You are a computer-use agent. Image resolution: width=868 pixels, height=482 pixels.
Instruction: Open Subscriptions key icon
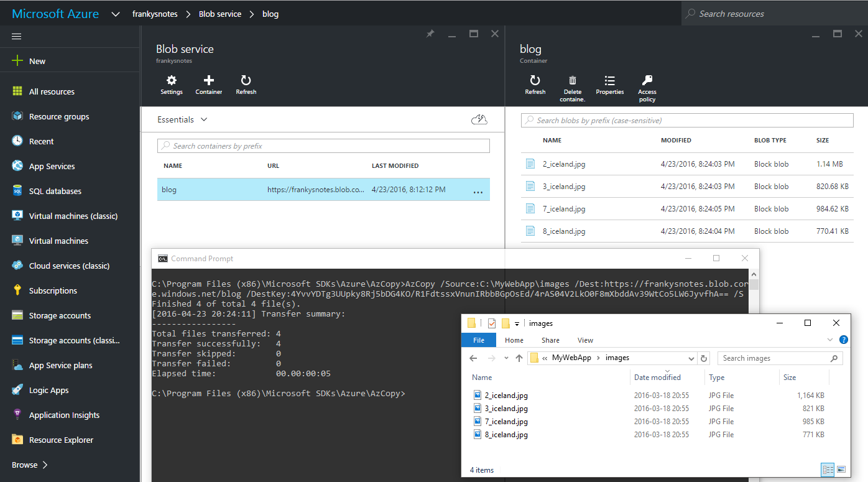(17, 290)
